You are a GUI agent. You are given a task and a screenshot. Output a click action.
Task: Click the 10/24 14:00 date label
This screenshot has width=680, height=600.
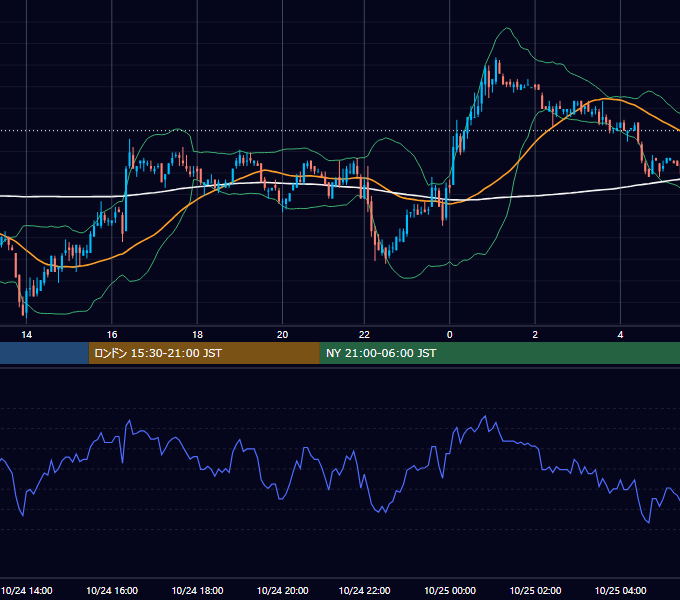[26, 590]
